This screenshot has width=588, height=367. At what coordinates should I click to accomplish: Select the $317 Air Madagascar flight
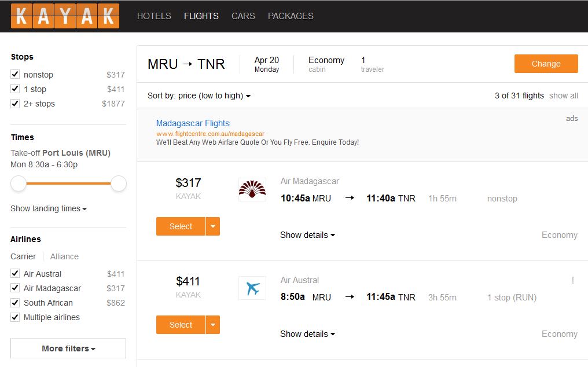[x=181, y=226]
